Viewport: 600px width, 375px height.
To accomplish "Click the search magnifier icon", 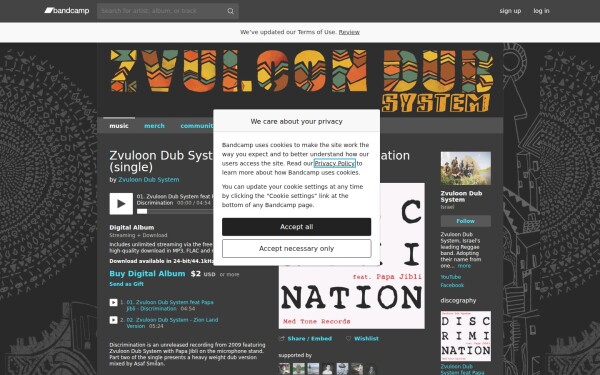I will 230,11.
